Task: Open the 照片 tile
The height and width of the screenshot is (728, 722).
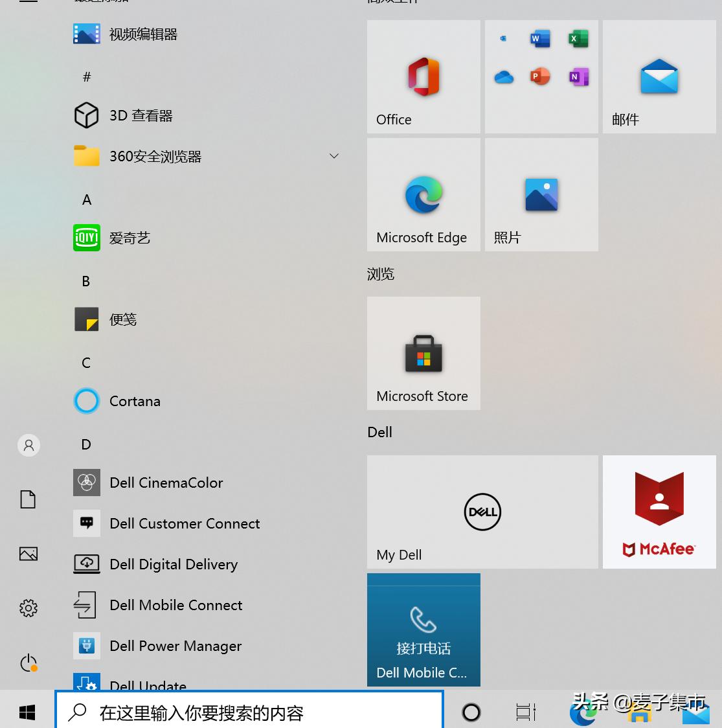Action: 541,194
